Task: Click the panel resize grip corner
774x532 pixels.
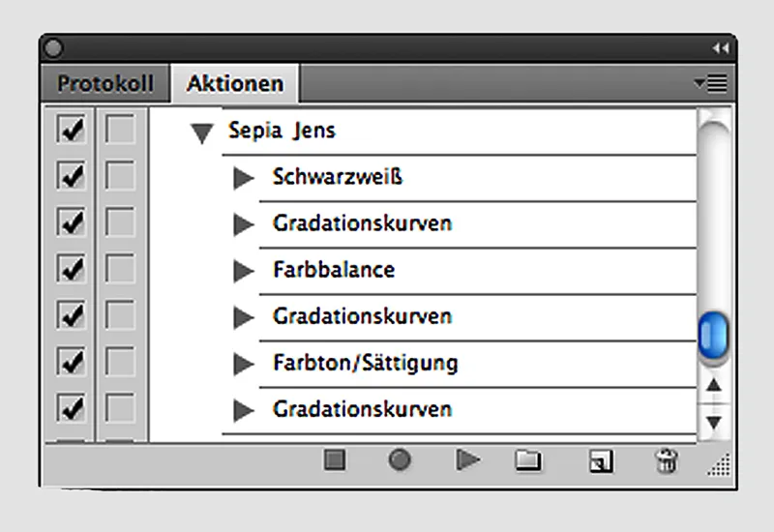Action: pos(719,465)
